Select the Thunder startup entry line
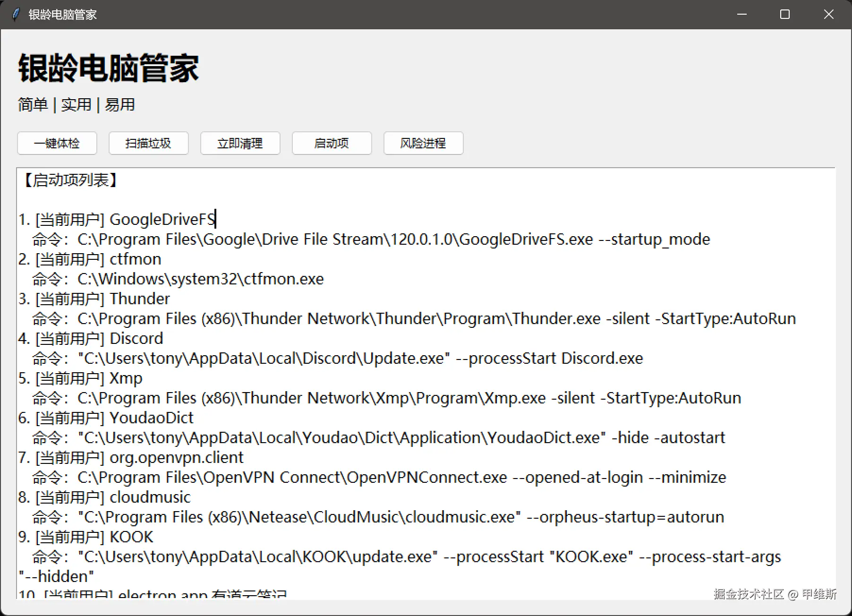The width and height of the screenshot is (852, 616). 94,299
